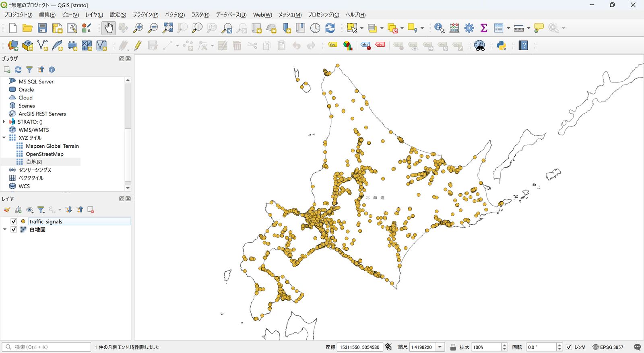Click the Zoom In magnifier tool

pos(138,28)
